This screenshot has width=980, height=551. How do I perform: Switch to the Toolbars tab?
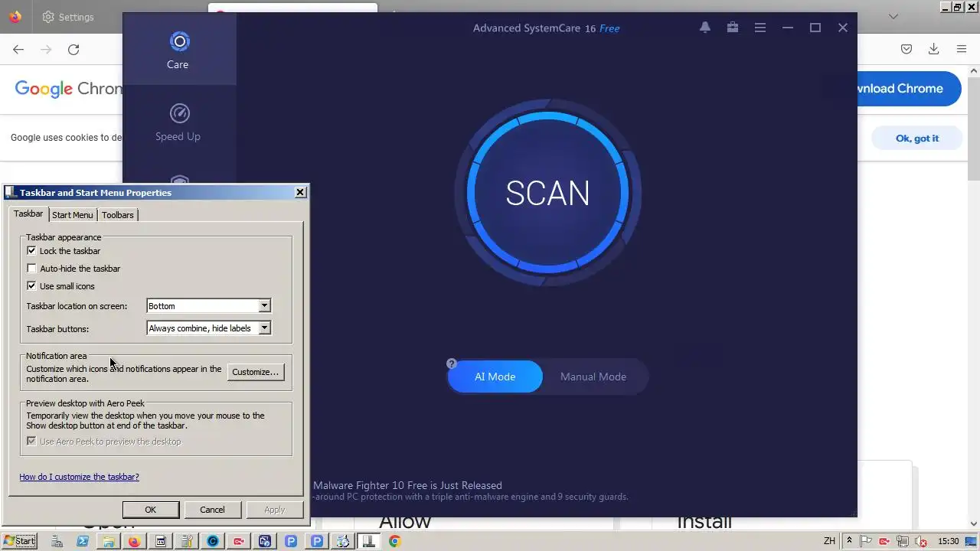(118, 215)
